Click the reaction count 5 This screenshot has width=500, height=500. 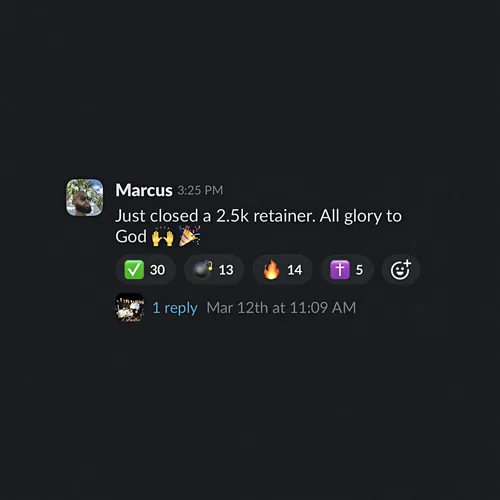pyautogui.click(x=359, y=270)
